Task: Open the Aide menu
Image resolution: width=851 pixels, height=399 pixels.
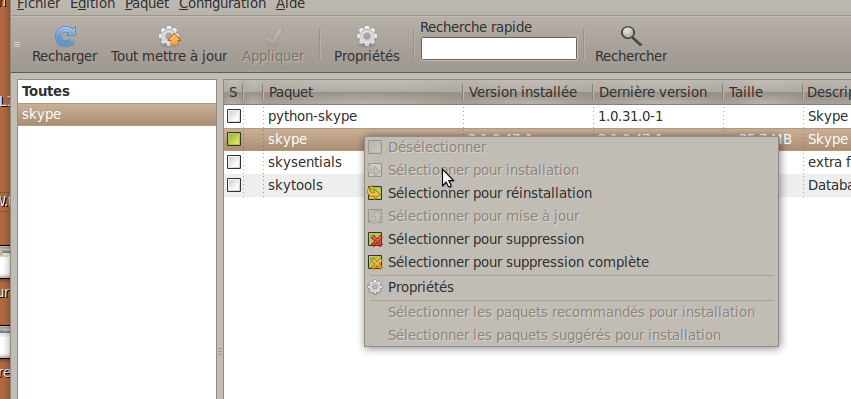Action: point(290,5)
